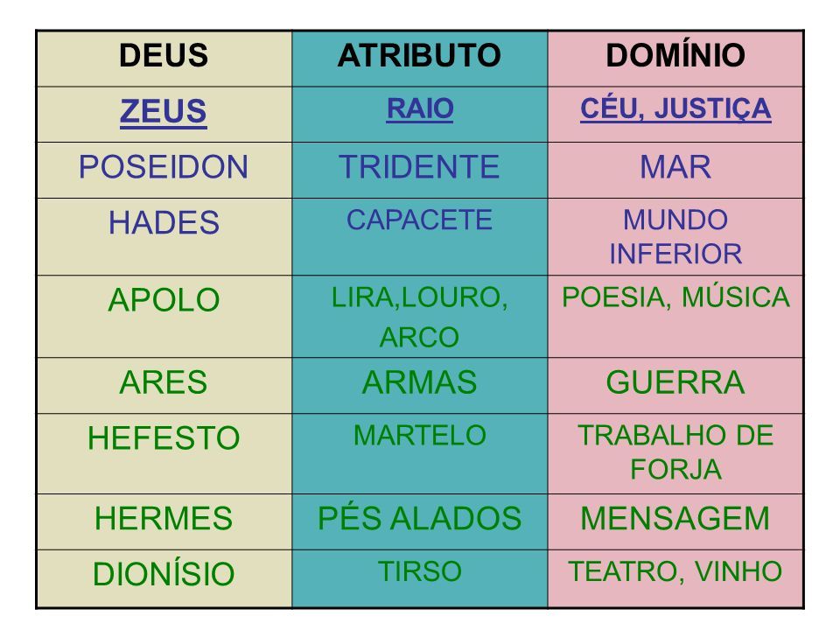Select the CAPACETE attribute cell
The width and height of the screenshot is (840, 630).
[420, 237]
